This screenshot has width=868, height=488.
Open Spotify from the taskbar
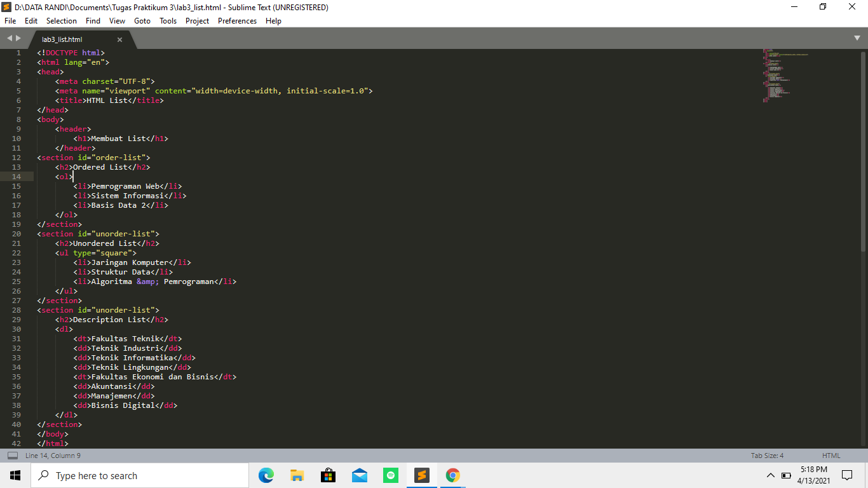coord(390,475)
